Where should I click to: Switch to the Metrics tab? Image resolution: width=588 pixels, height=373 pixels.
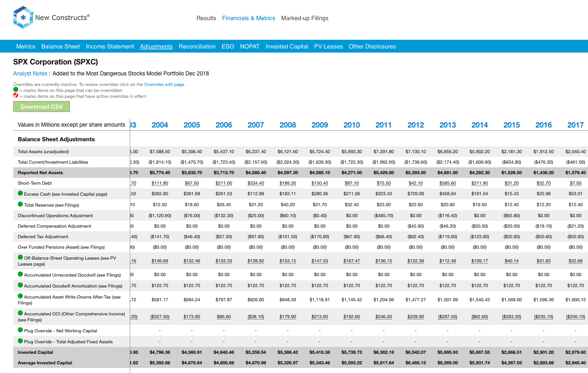tap(26, 47)
